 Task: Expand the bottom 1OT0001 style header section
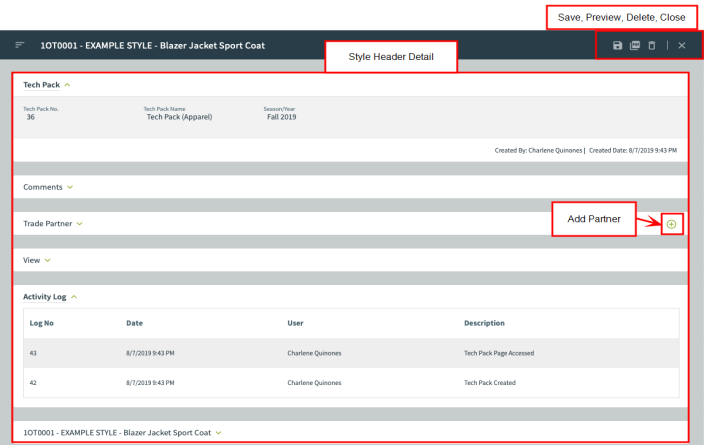218,433
